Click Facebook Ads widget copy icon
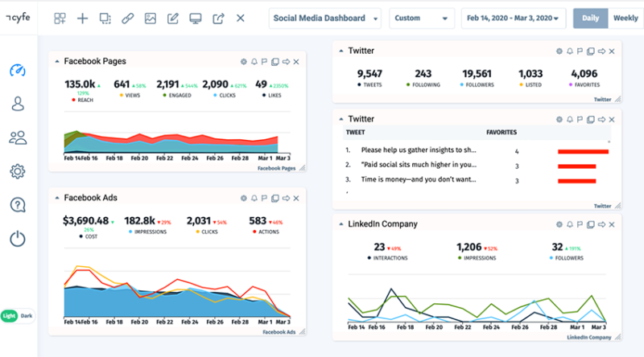The image size is (644, 357). coord(275,198)
